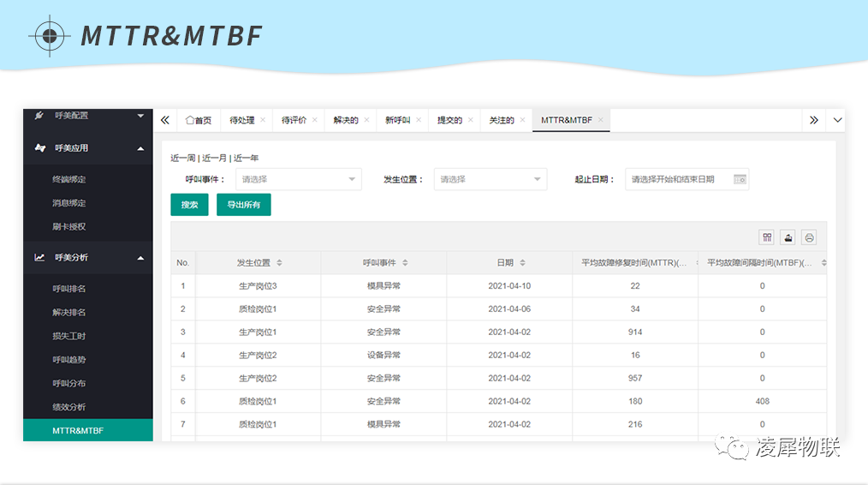Click the column filter grid icon
The height and width of the screenshot is (485, 868).
(767, 237)
